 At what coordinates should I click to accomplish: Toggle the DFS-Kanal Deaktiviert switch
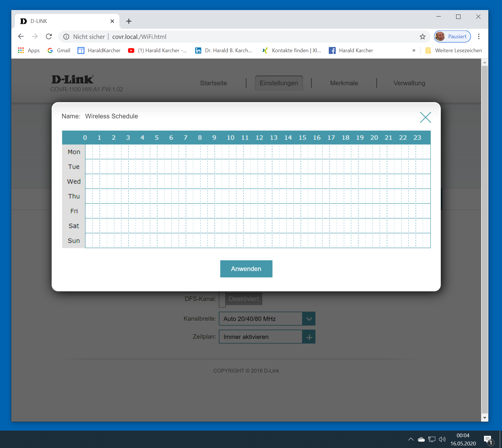241,299
